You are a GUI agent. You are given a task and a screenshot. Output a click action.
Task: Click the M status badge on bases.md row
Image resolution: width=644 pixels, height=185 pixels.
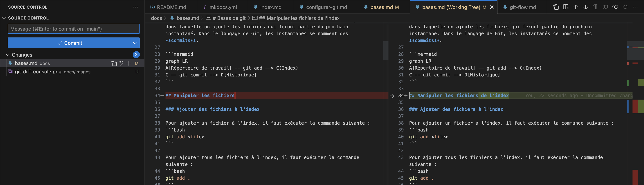tap(137, 63)
